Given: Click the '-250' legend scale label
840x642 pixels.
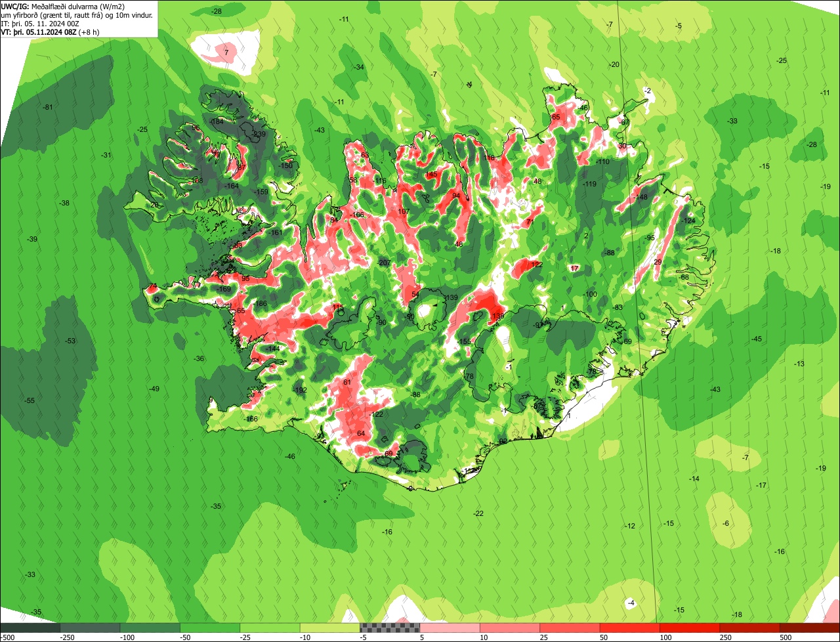Looking at the screenshot, I should click(66, 637).
